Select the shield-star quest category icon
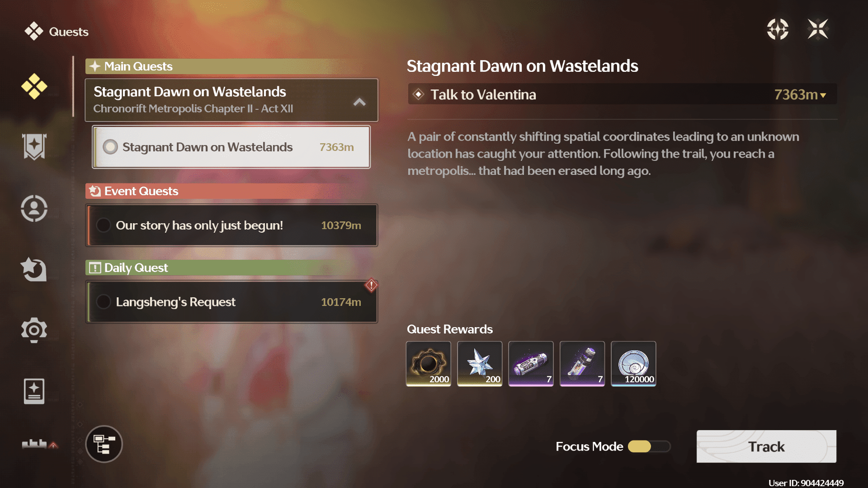The height and width of the screenshot is (488, 868). tap(34, 147)
